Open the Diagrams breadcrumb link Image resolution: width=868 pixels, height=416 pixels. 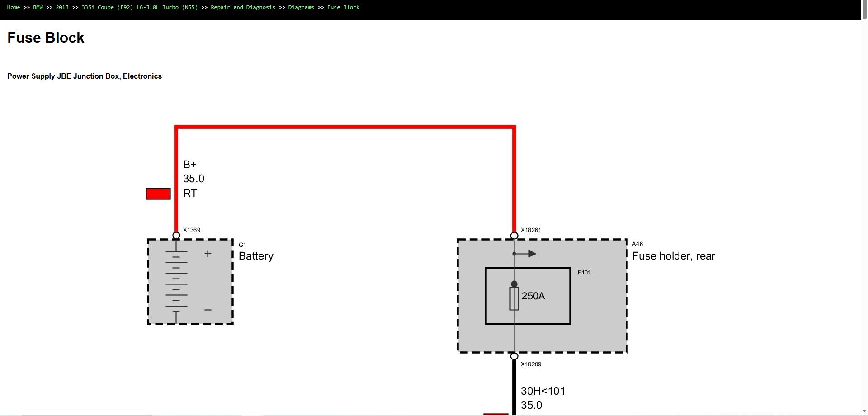301,7
